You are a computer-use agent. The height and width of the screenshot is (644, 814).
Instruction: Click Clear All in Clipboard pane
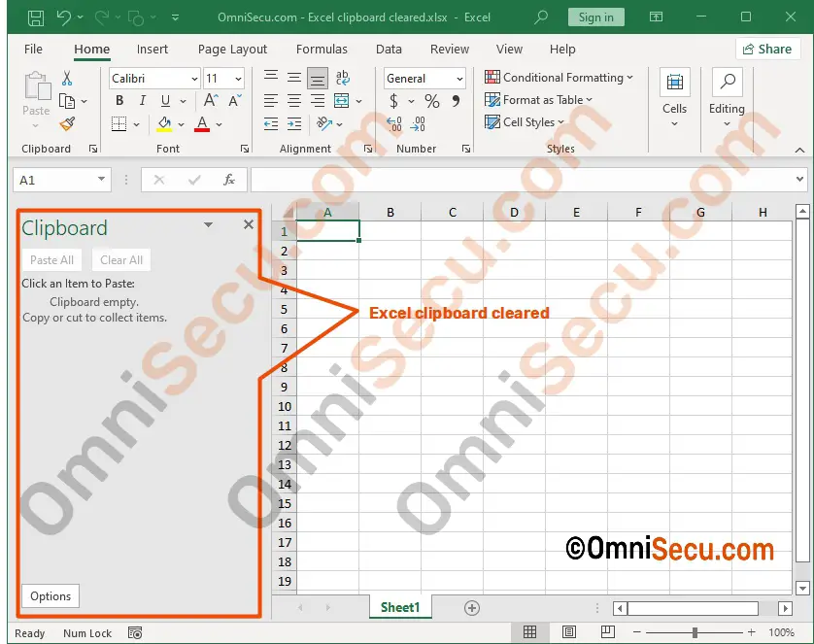point(121,260)
